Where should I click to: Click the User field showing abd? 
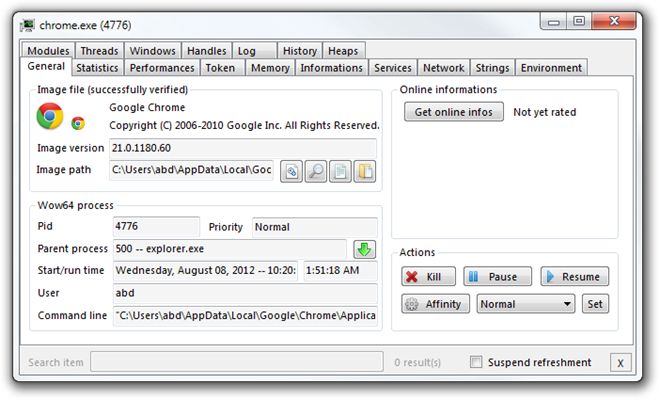245,293
